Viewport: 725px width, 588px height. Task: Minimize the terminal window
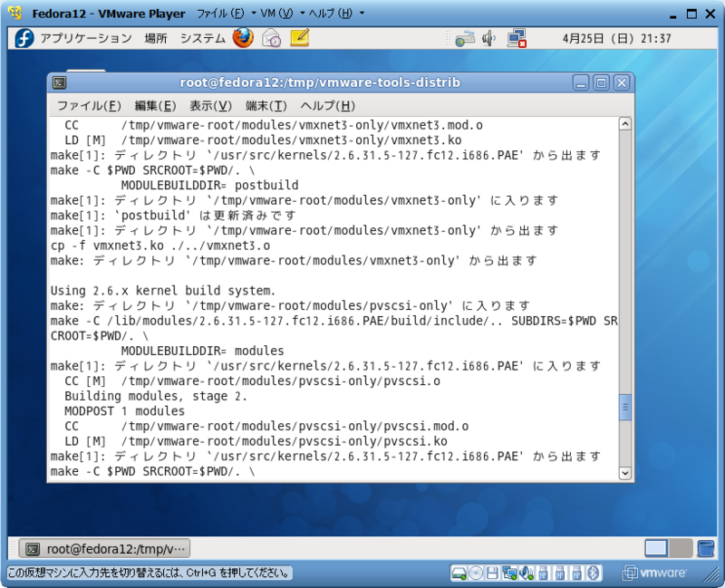(x=581, y=82)
